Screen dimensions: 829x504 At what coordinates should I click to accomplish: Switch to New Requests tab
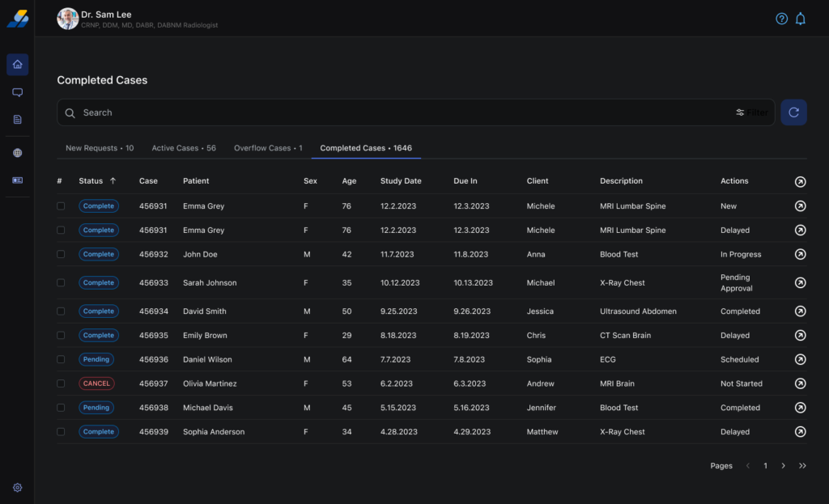tap(100, 148)
